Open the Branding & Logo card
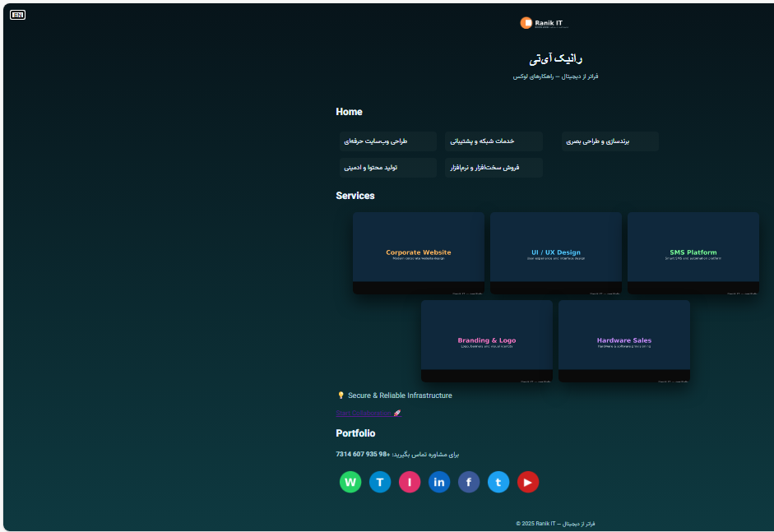The image size is (774, 532). [487, 340]
